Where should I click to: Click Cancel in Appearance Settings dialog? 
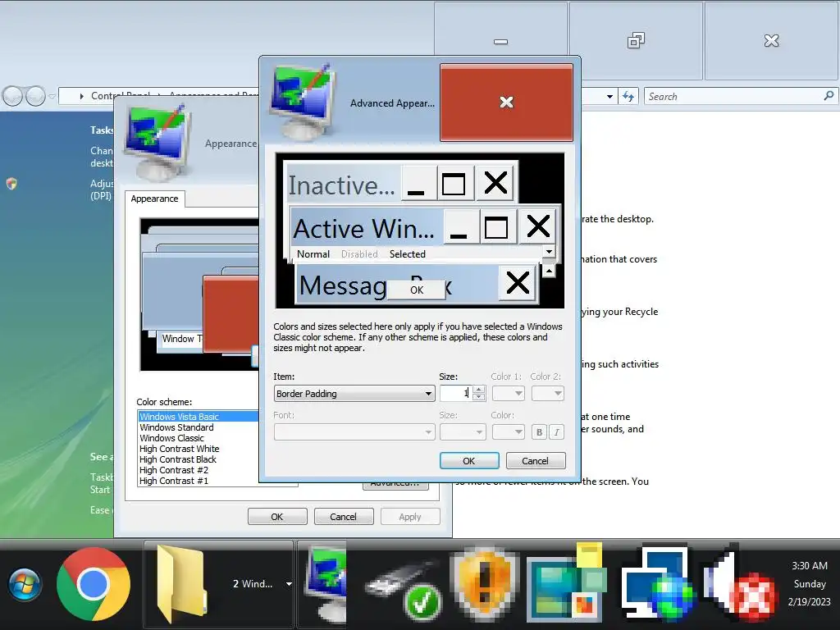click(344, 517)
